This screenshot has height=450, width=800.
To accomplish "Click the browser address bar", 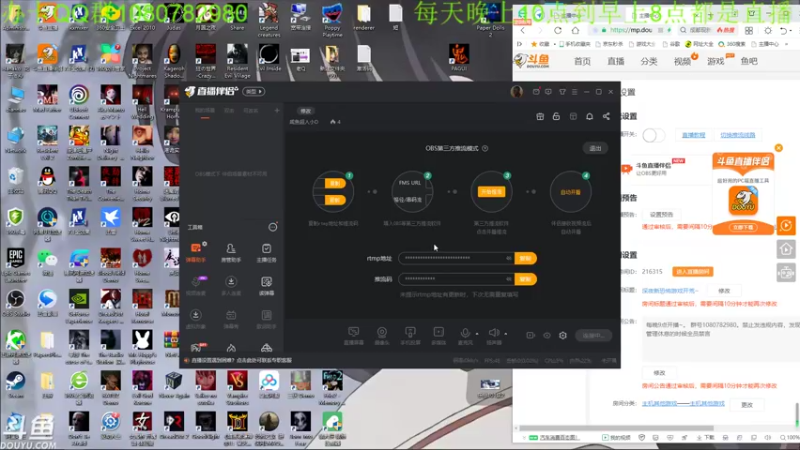I will point(631,30).
